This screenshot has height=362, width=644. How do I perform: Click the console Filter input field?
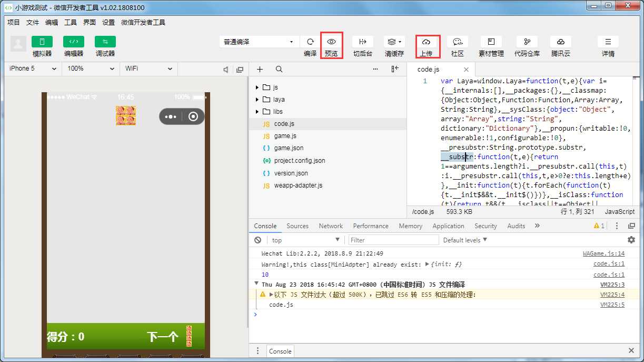point(393,240)
